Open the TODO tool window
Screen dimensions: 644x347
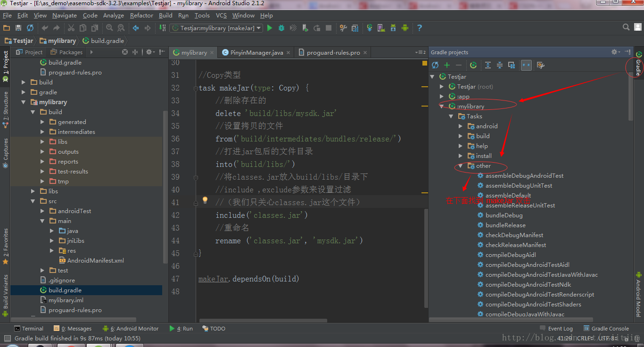(214, 329)
